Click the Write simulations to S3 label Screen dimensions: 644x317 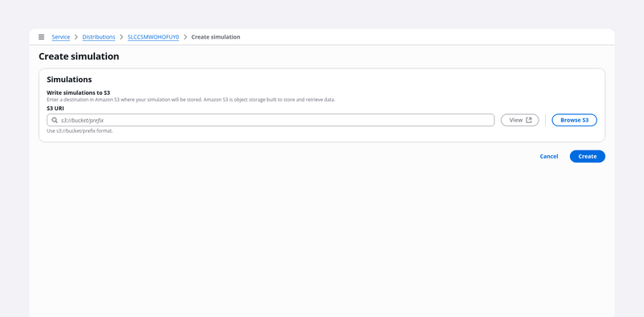(78, 93)
